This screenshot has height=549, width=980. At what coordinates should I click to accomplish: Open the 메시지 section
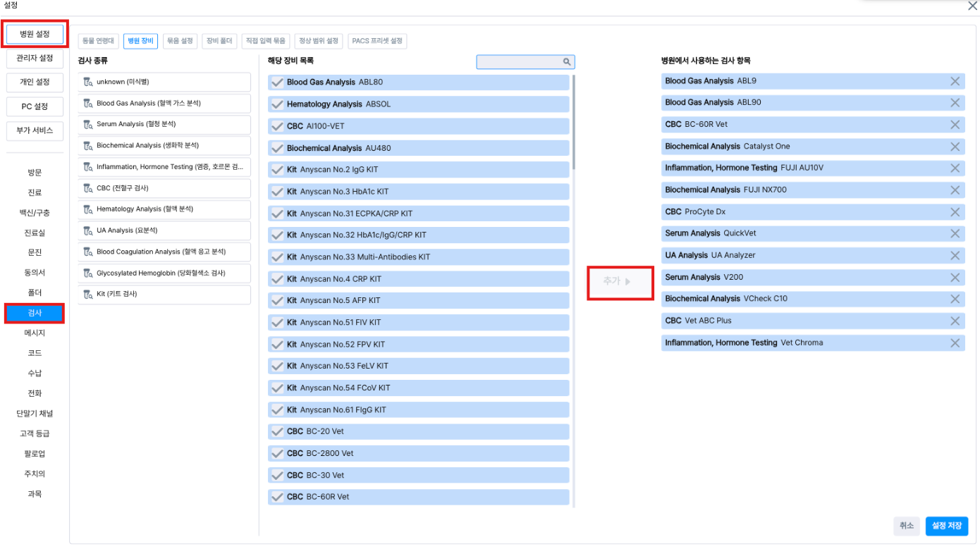click(35, 333)
